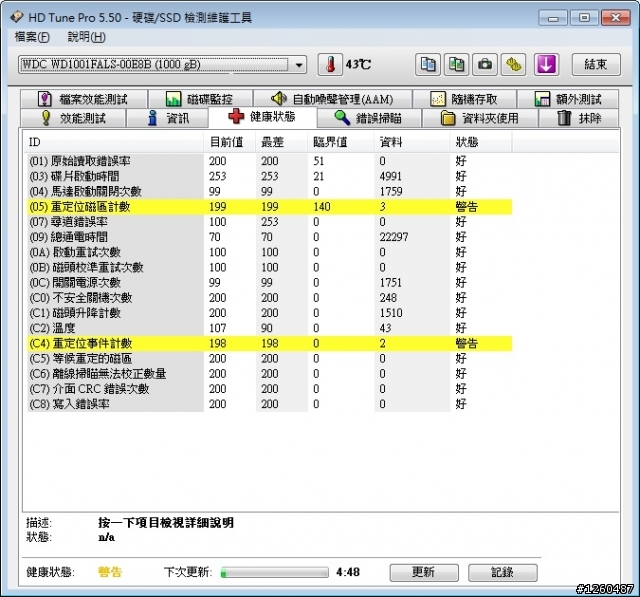Select the (C2) 溫度 row
The width and height of the screenshot is (640, 597).
point(269,328)
